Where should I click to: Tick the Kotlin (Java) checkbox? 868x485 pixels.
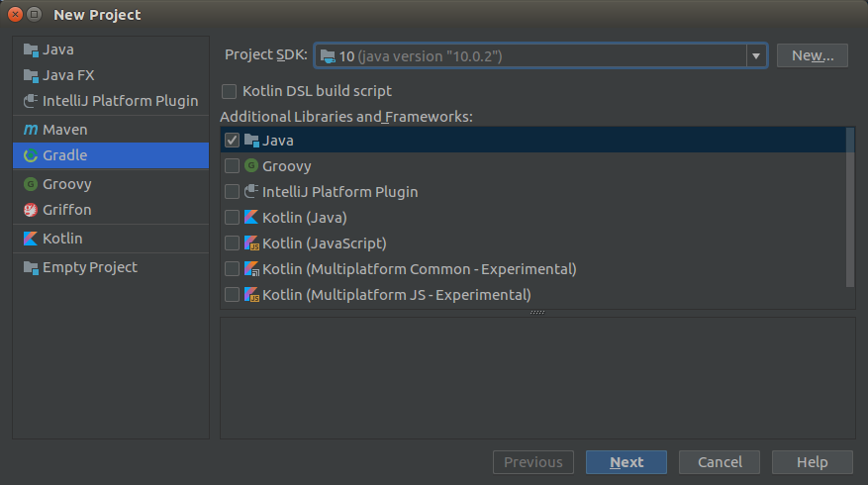pos(232,218)
